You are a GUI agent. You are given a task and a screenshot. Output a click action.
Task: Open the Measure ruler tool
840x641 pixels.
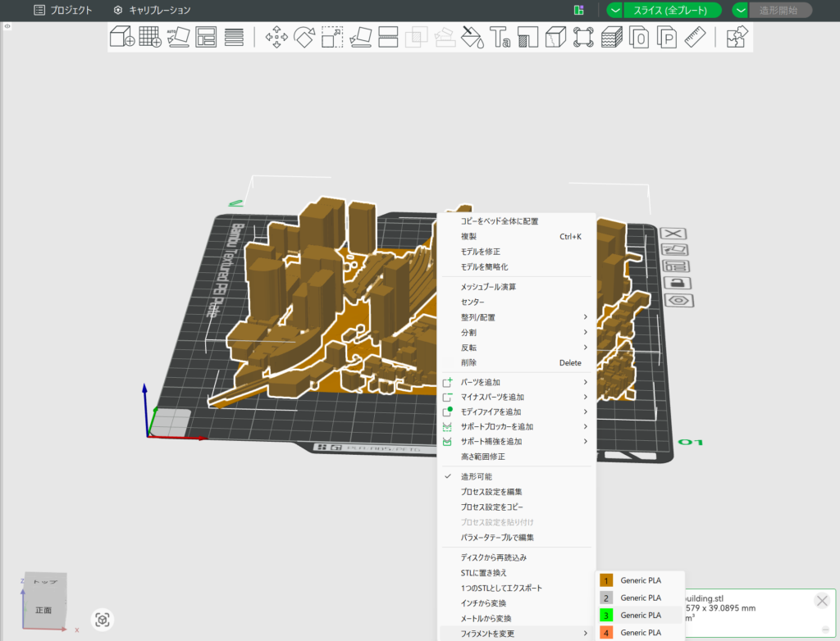click(695, 37)
